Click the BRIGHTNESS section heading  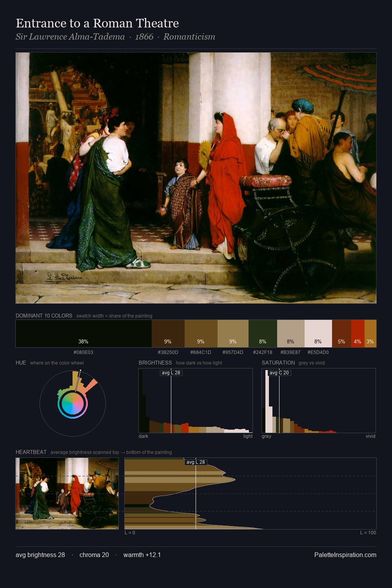[x=155, y=363]
